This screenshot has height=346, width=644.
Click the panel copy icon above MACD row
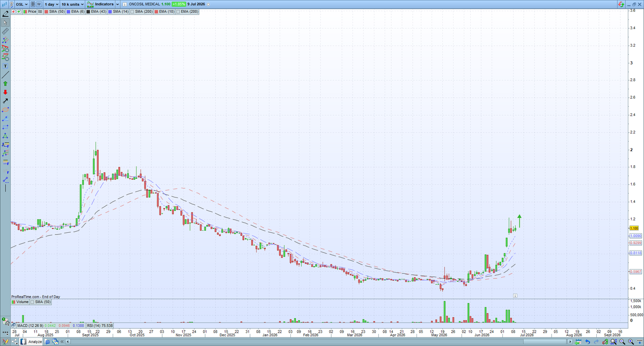click(x=6, y=322)
